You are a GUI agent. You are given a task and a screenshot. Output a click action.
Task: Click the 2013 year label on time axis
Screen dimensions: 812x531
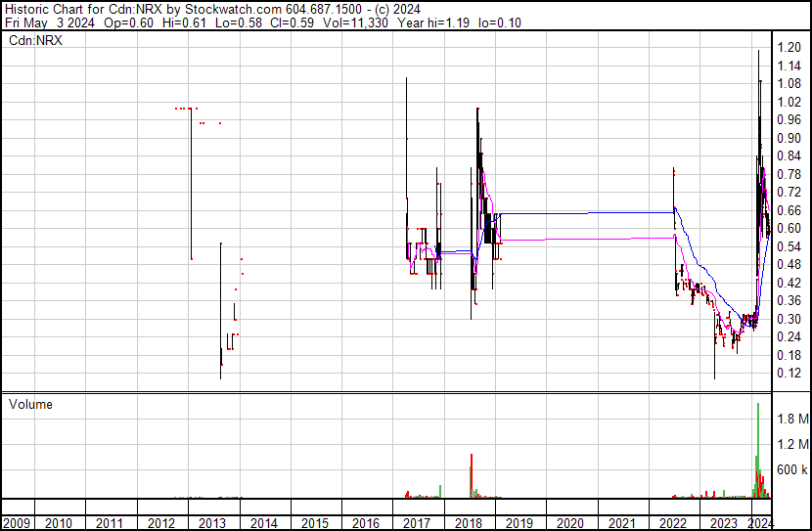[212, 523]
